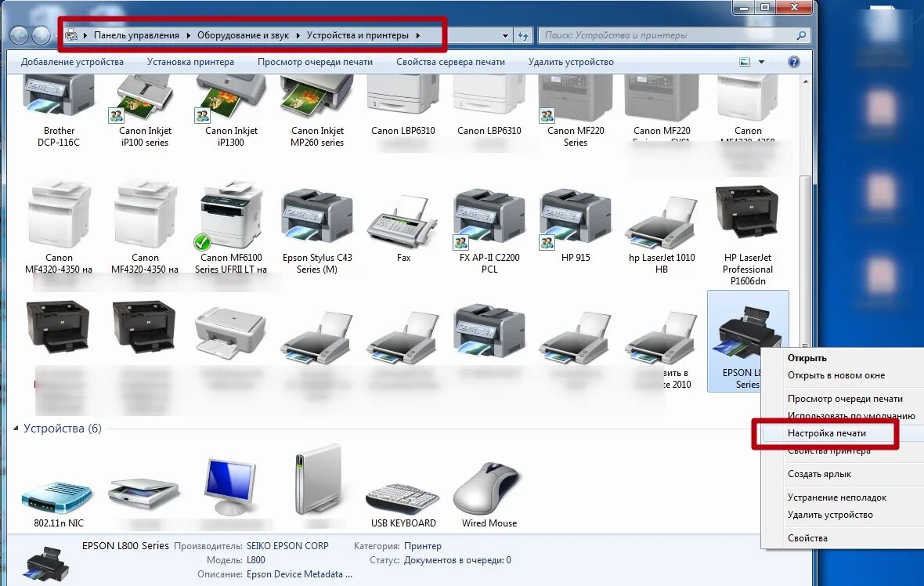
Task: Choose Открыть in context menu
Action: tap(807, 358)
